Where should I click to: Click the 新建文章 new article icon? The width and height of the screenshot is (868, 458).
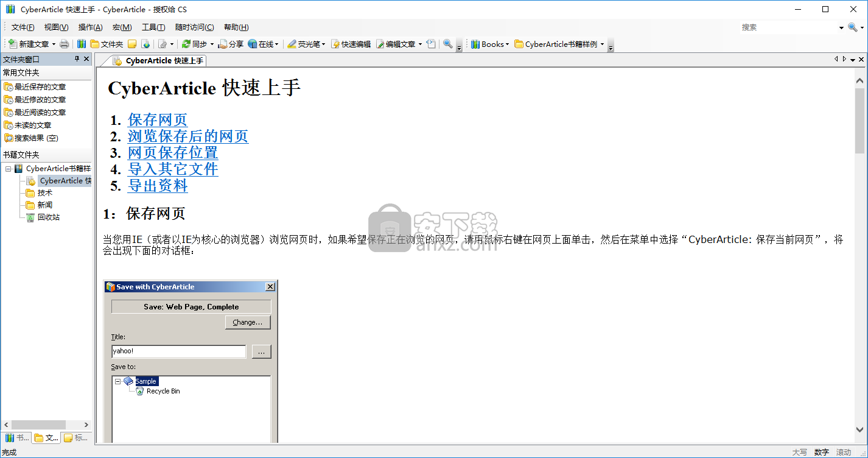pos(13,44)
